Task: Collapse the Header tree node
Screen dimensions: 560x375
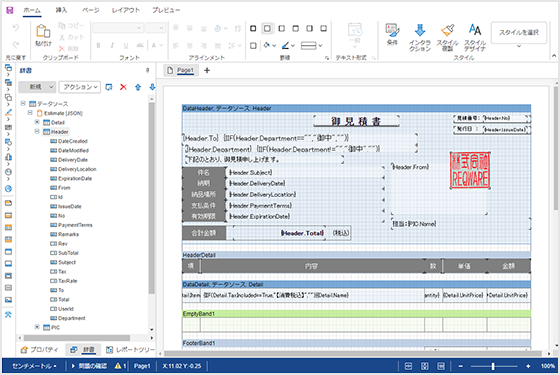Action: click(x=37, y=131)
